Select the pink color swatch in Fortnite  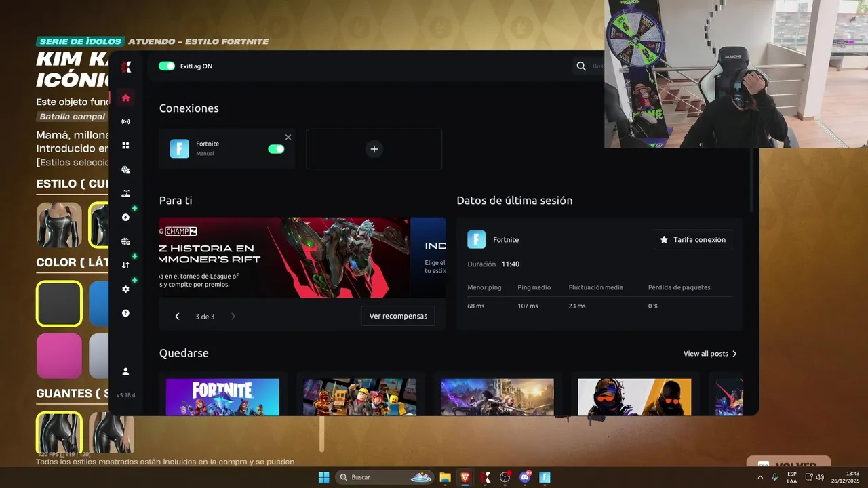pyautogui.click(x=59, y=356)
